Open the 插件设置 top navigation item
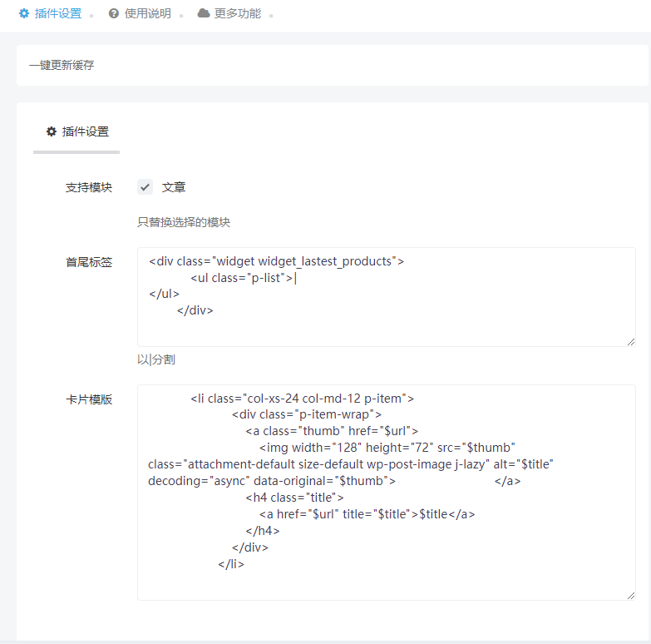 (x=57, y=13)
